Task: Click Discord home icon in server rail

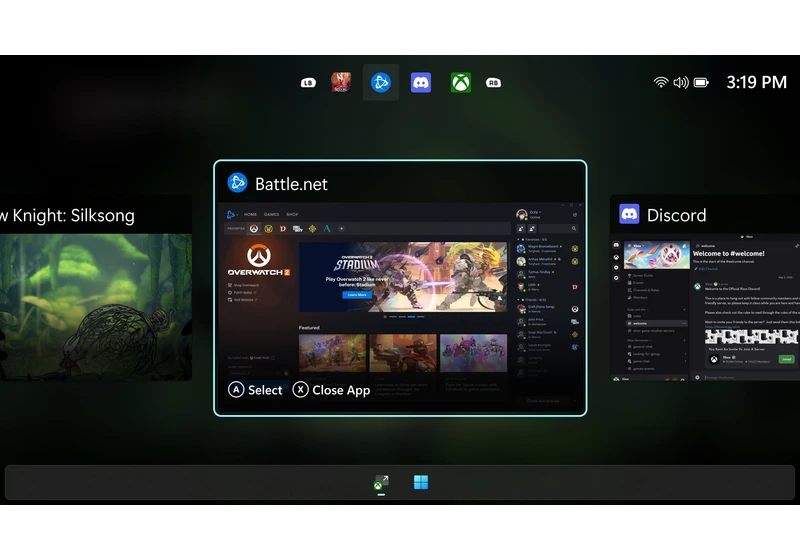Action: click(x=616, y=245)
